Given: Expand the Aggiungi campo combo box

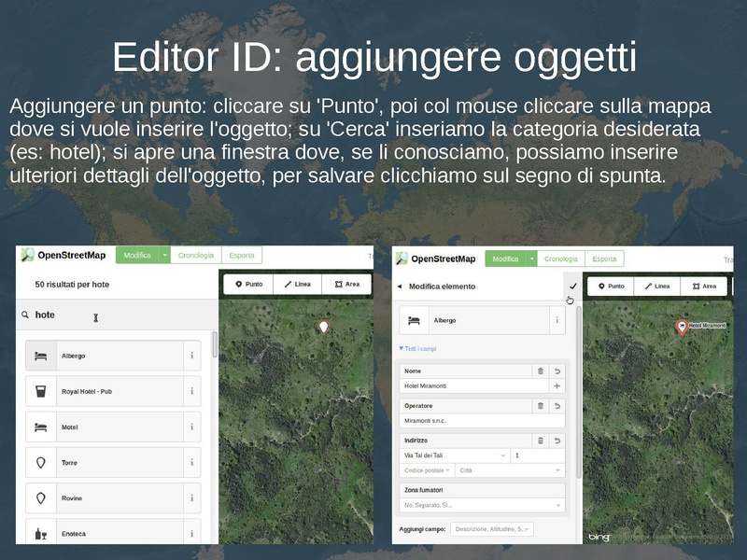Looking at the screenshot, I should point(491,529).
